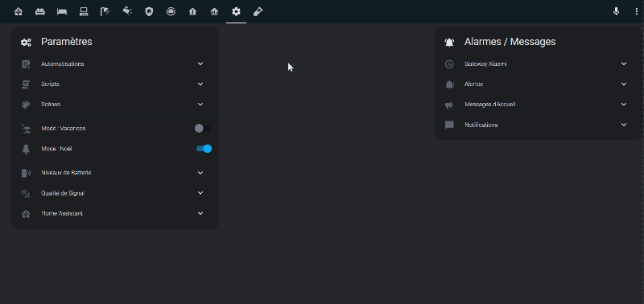The width and height of the screenshot is (644, 304).
Task: Switch to the sofa living room tab
Action: coord(39,11)
